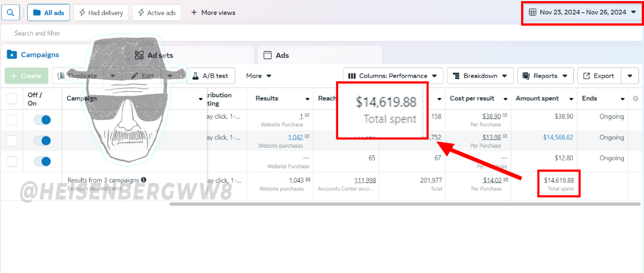Expand the More actions dropdown

[259, 76]
